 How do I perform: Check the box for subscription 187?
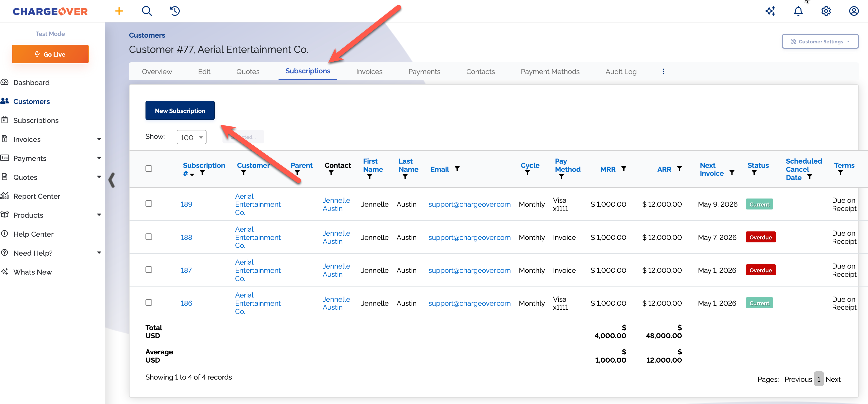click(x=148, y=269)
